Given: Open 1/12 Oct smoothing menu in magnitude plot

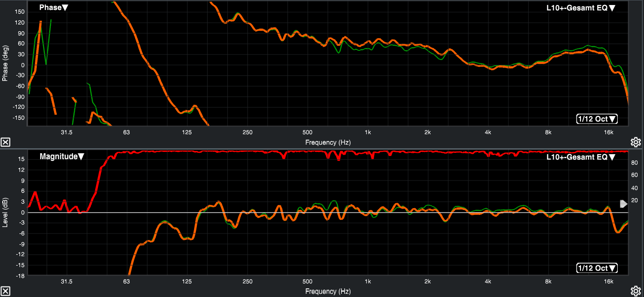Looking at the screenshot, I should 596,268.
